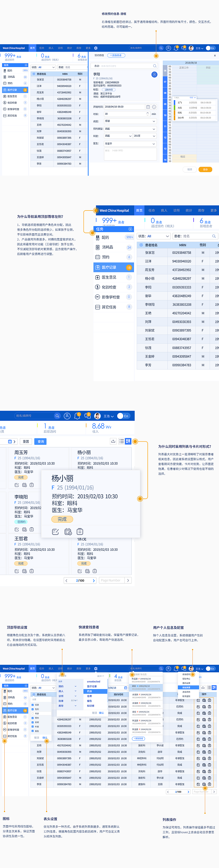Go to next page in card view 2/100 pager
The height and width of the screenshot is (868, 219).
(93, 580)
